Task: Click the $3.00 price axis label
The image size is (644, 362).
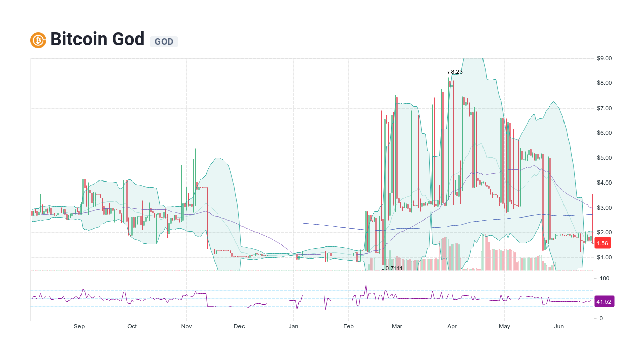Action: click(604, 208)
